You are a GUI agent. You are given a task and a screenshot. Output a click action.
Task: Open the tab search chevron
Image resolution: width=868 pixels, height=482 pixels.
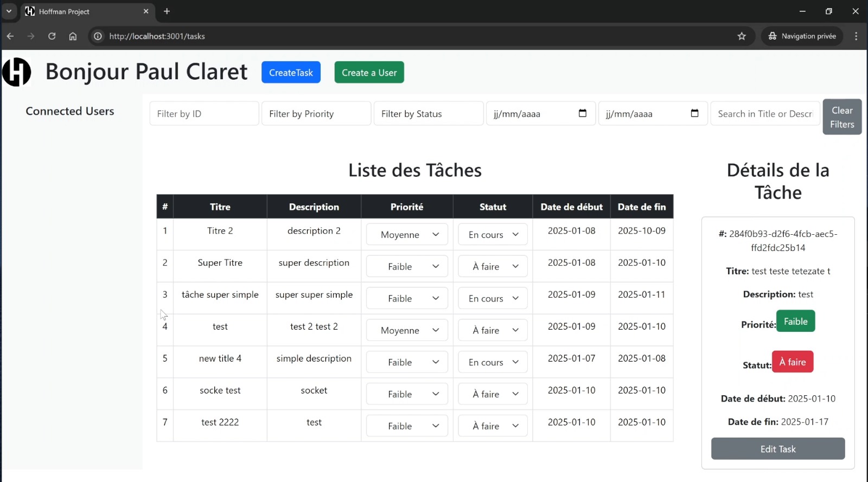(9, 11)
